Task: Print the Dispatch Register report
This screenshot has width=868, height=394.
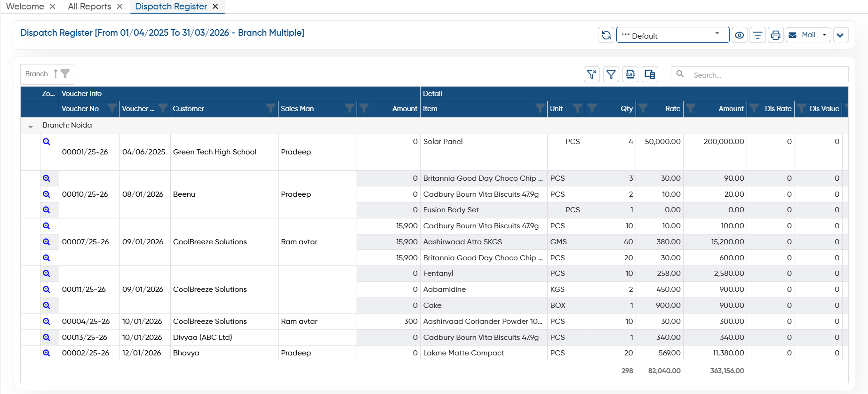Action: coord(776,35)
